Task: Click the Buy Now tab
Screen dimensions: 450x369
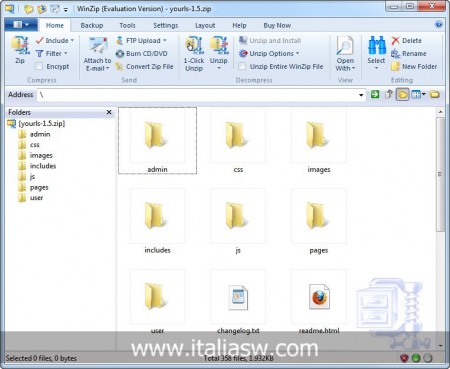Action: (x=277, y=25)
